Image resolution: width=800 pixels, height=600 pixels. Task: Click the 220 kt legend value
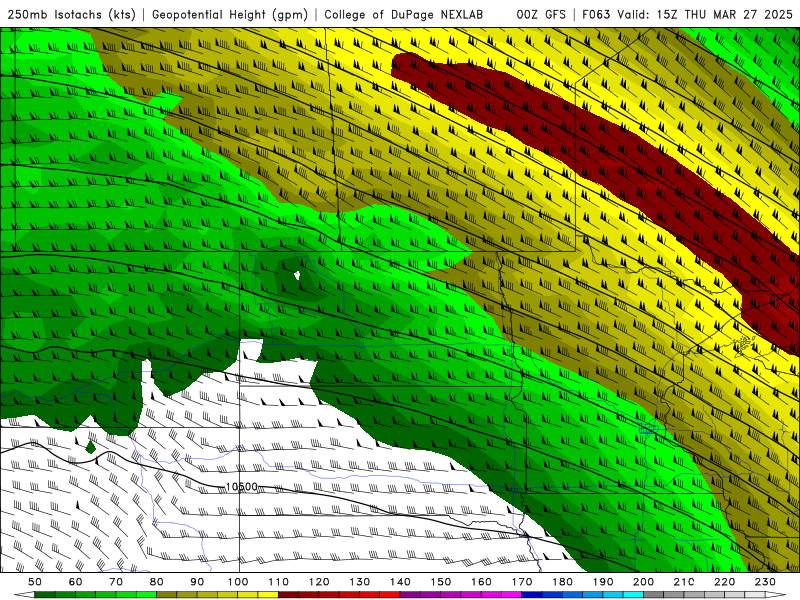[x=724, y=582]
